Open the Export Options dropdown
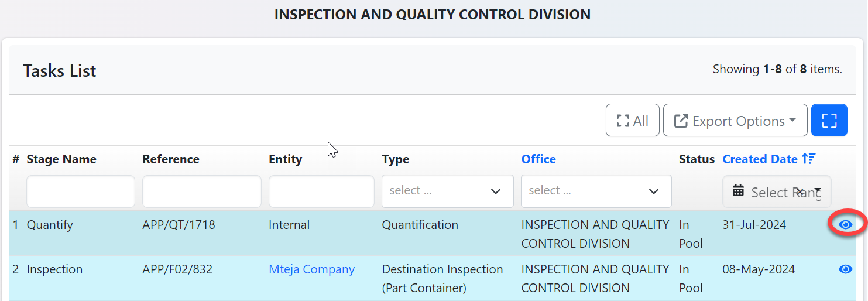 (735, 121)
